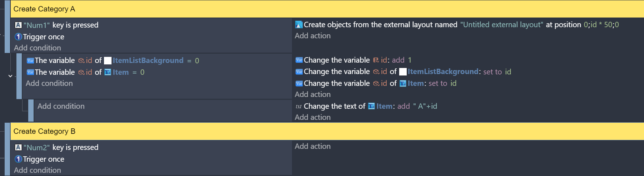Collapse the sub-event using the left chevron
Viewport: 644px width, 176px height.
pos(10,76)
